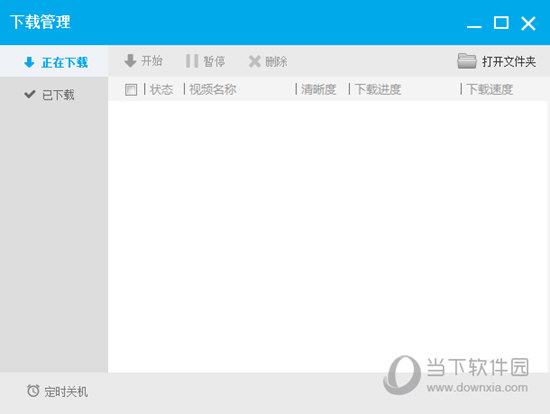Click the 删除 delete button
Viewport: 550px width, 414px height.
(x=268, y=62)
